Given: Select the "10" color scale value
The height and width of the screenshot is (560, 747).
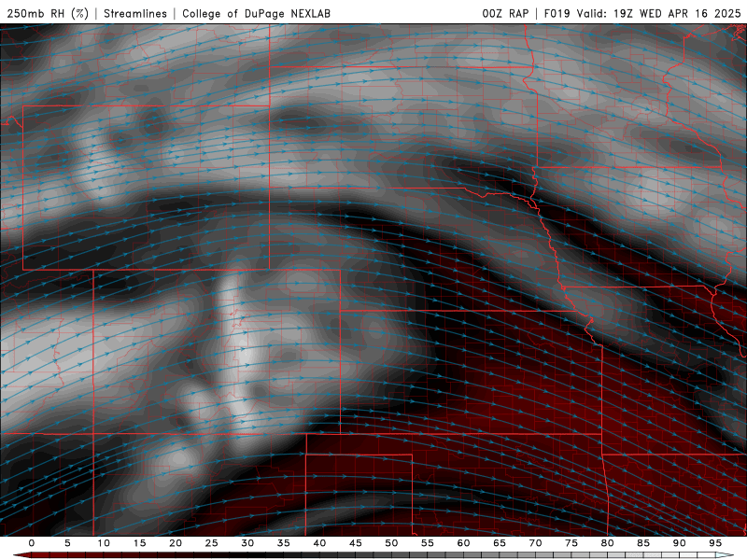Looking at the screenshot, I should pos(104,543).
